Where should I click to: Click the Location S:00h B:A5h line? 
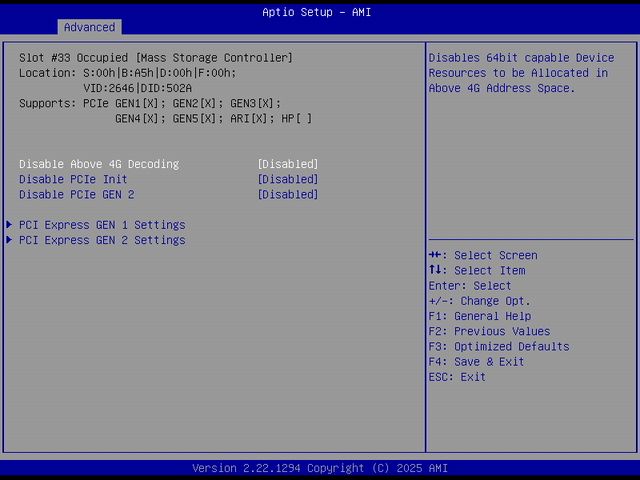pyautogui.click(x=127, y=73)
